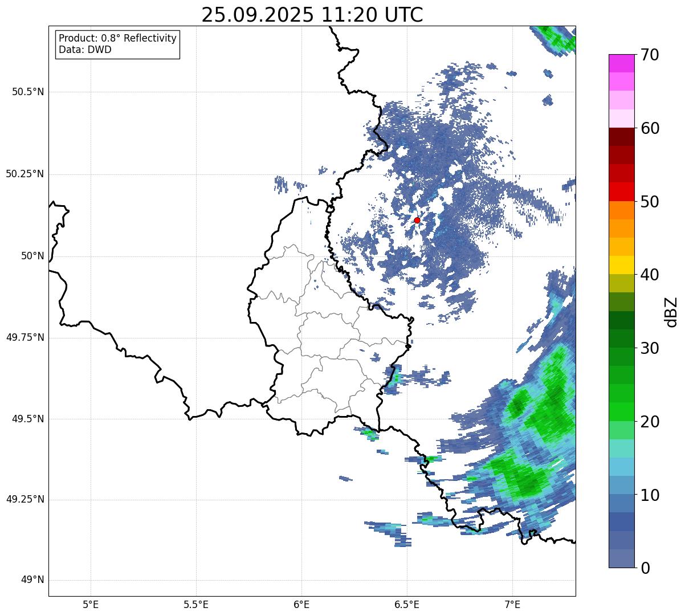The height and width of the screenshot is (616, 685).
Task: Click the colorbar tick label 50
Action: 650,202
